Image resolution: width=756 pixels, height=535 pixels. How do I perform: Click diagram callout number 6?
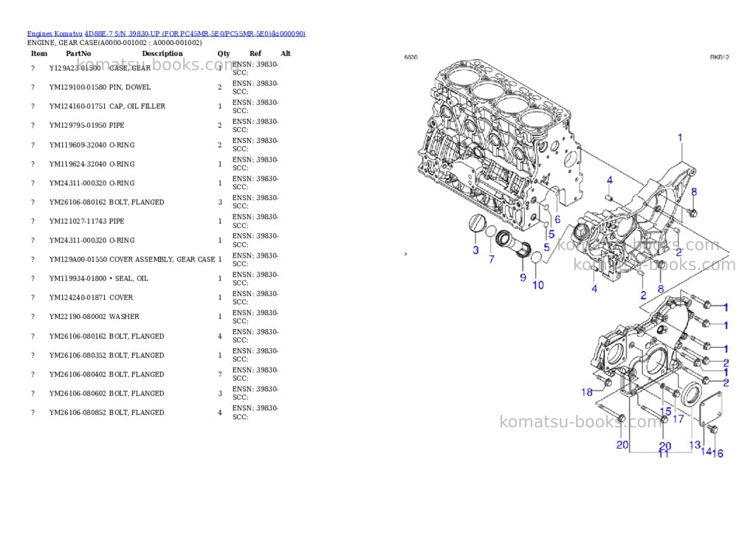pyautogui.click(x=557, y=219)
